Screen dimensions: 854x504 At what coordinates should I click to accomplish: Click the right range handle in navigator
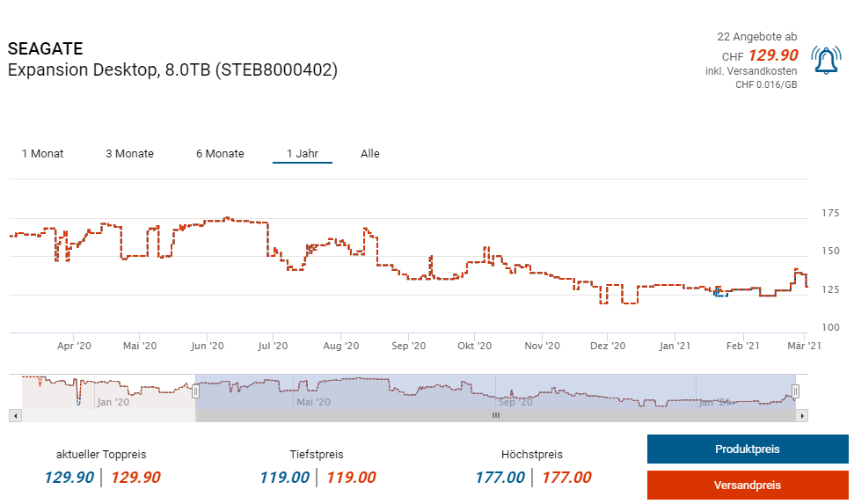pos(794,391)
